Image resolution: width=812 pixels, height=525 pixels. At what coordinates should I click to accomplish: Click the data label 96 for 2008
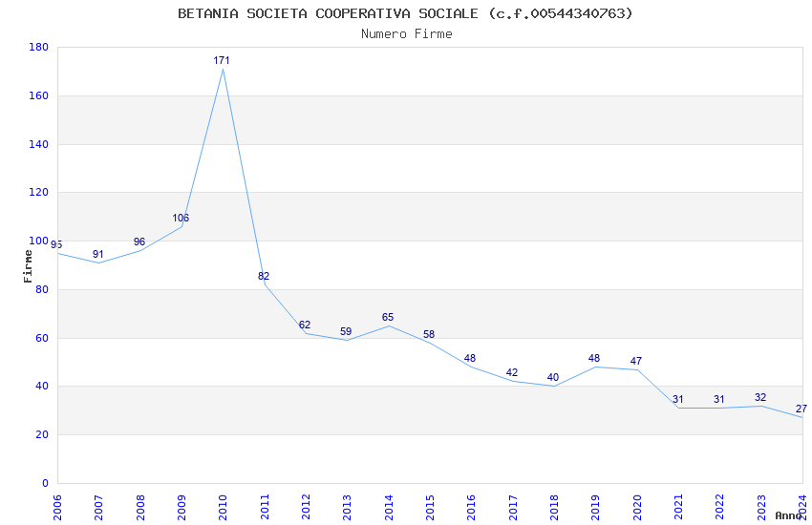(x=139, y=241)
